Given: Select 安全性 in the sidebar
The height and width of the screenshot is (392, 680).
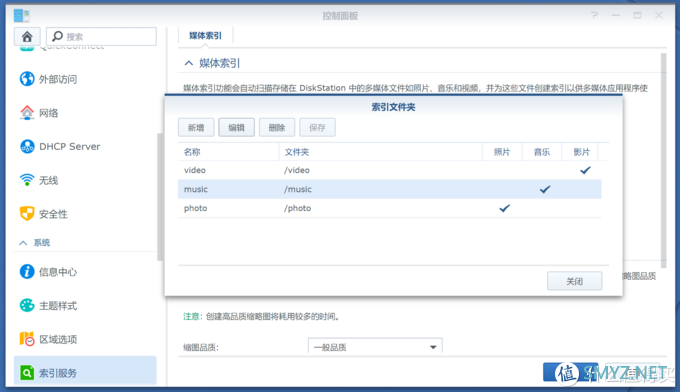Looking at the screenshot, I should pyautogui.click(x=53, y=214).
